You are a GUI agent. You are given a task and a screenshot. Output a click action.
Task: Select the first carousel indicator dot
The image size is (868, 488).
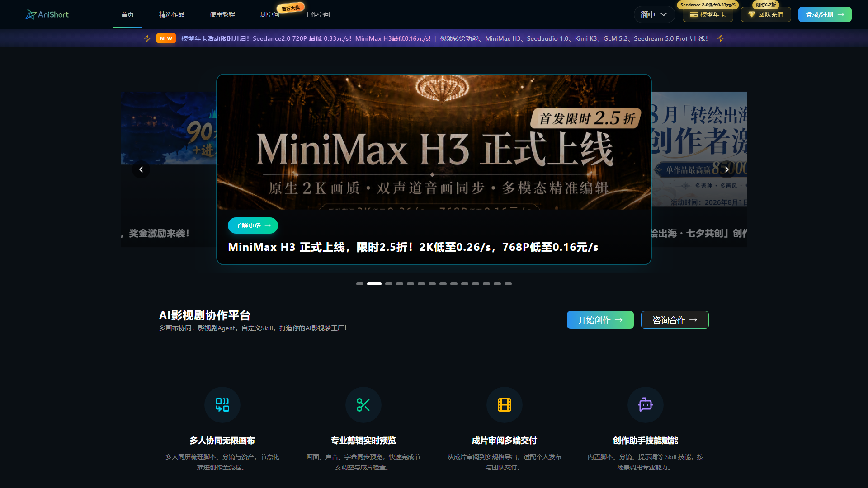pyautogui.click(x=360, y=284)
